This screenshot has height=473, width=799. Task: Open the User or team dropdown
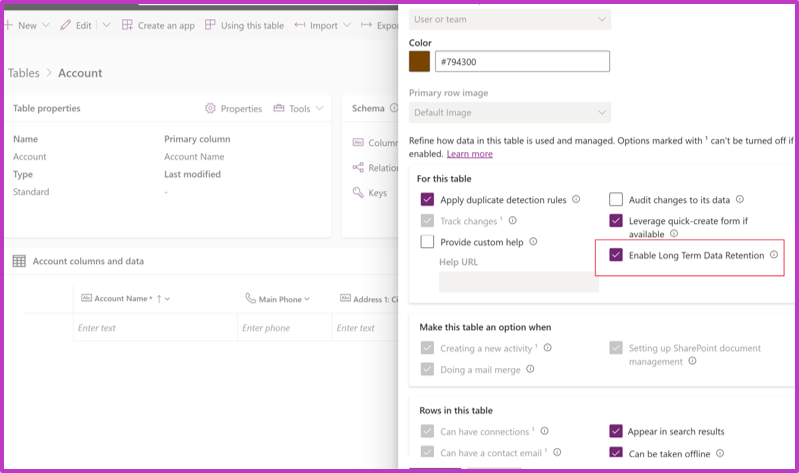(510, 19)
